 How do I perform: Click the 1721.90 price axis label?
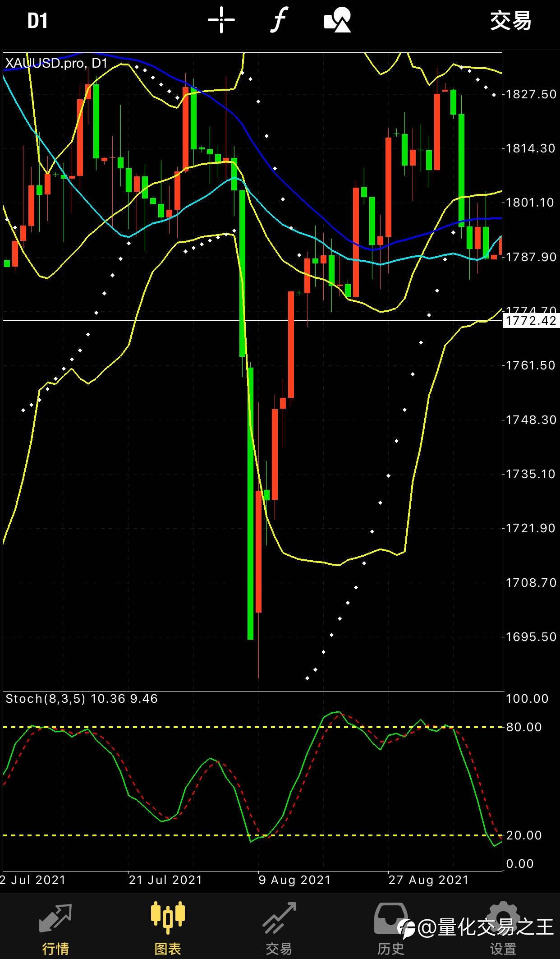(x=531, y=528)
